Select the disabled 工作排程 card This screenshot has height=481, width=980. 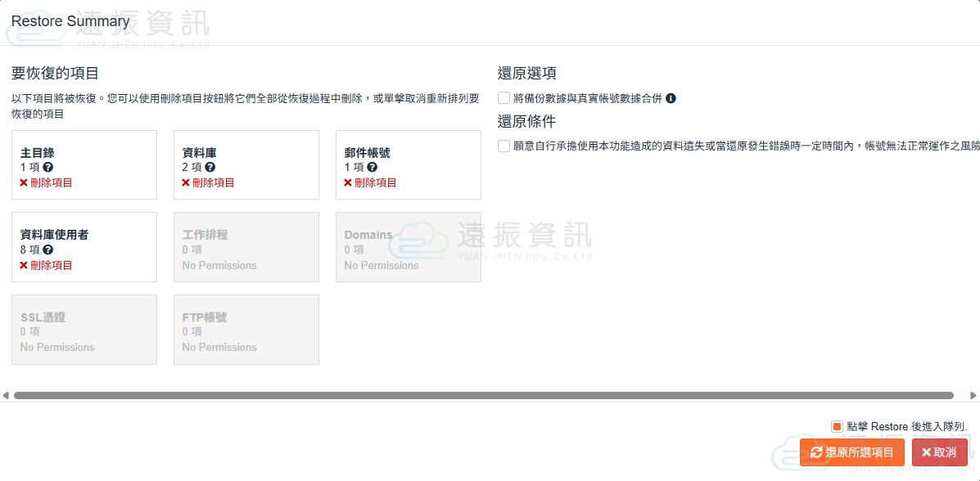click(x=246, y=247)
